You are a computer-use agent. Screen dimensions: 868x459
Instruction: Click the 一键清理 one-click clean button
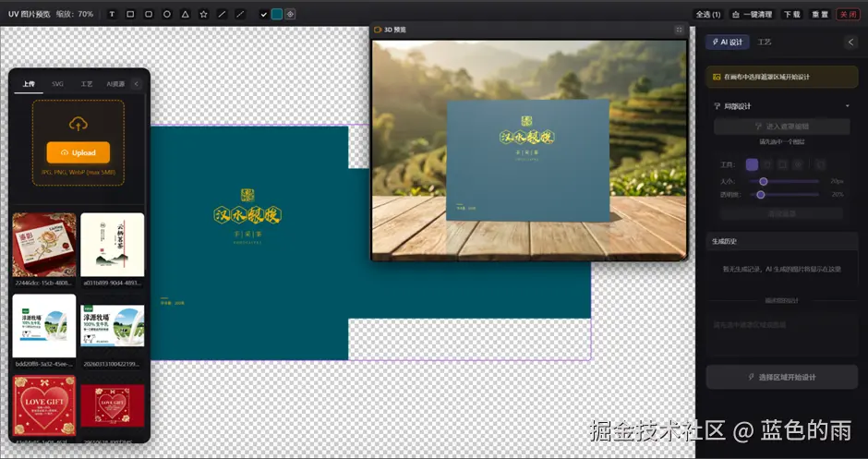click(x=752, y=15)
